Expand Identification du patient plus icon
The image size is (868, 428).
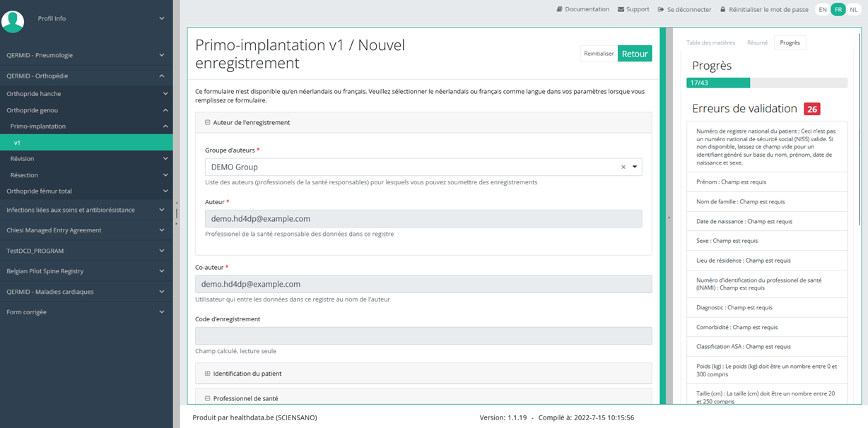(208, 373)
